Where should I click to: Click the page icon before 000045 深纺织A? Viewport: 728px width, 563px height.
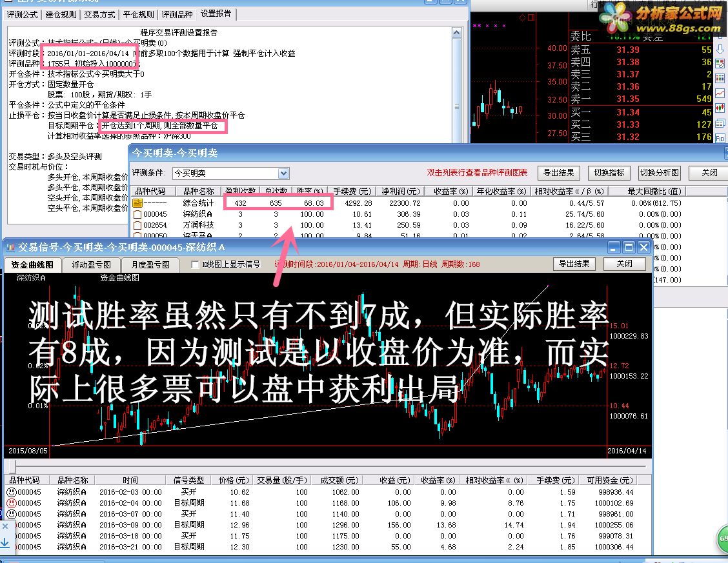tap(137, 214)
